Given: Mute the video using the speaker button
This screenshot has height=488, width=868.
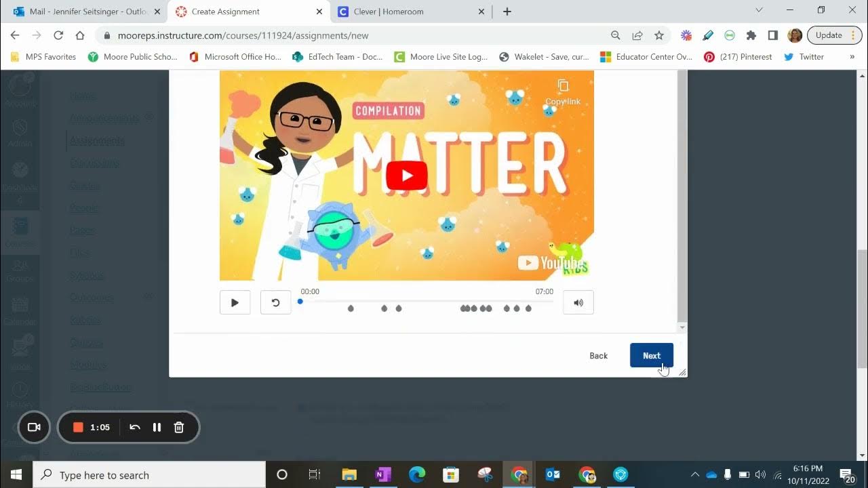Looking at the screenshot, I should (578, 302).
